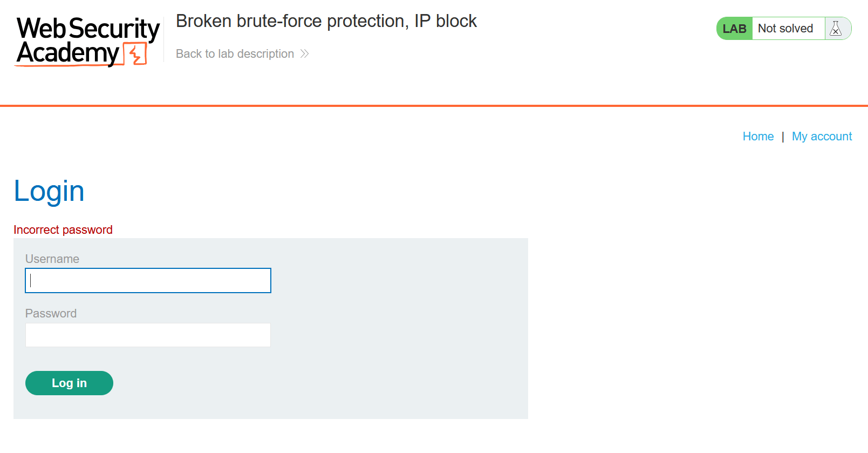
Task: Click the lab title Broken brute-force protection
Action: click(x=326, y=21)
